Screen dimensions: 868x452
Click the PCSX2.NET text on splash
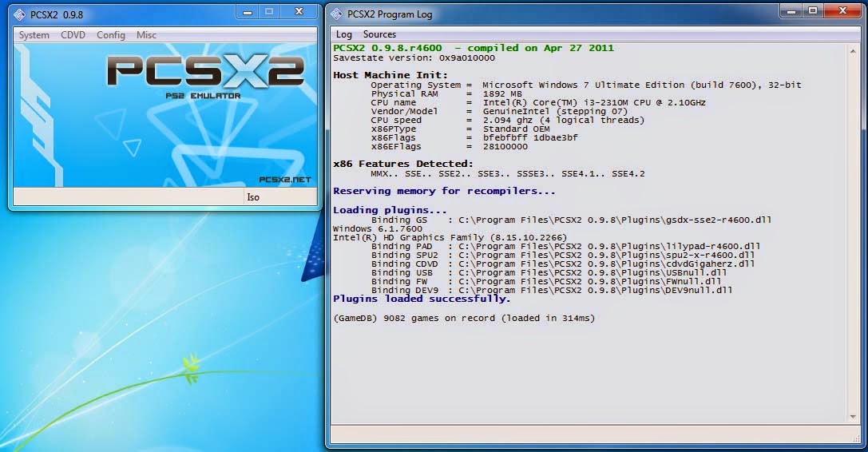click(x=285, y=180)
